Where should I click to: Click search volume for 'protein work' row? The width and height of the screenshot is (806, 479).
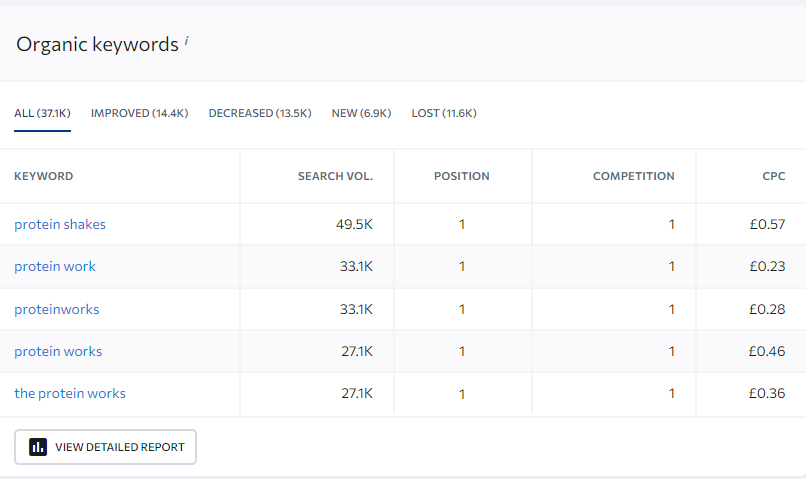[x=356, y=267]
